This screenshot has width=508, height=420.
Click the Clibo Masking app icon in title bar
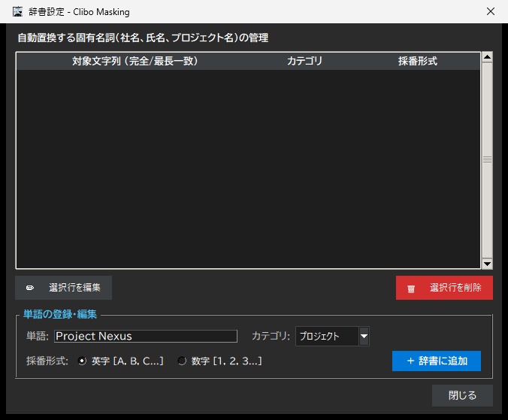point(17,12)
